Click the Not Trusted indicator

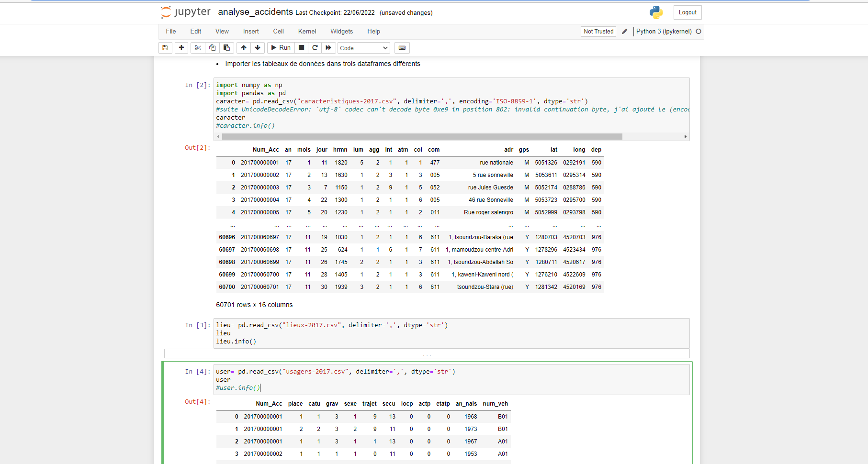pos(598,31)
